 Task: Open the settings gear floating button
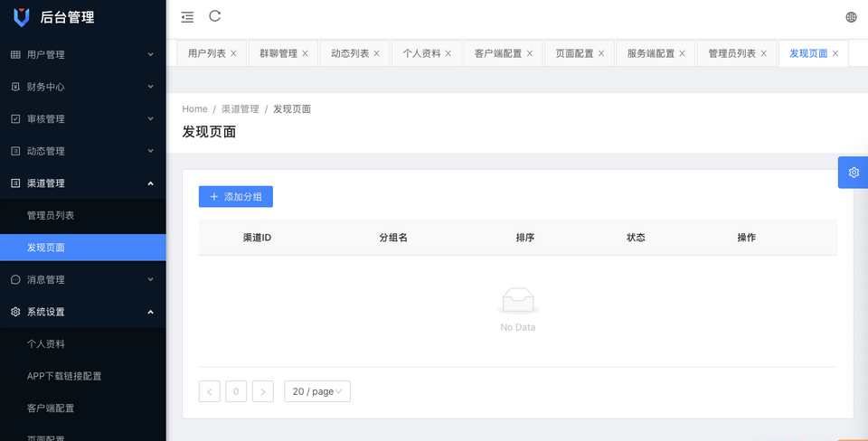pyautogui.click(x=854, y=173)
